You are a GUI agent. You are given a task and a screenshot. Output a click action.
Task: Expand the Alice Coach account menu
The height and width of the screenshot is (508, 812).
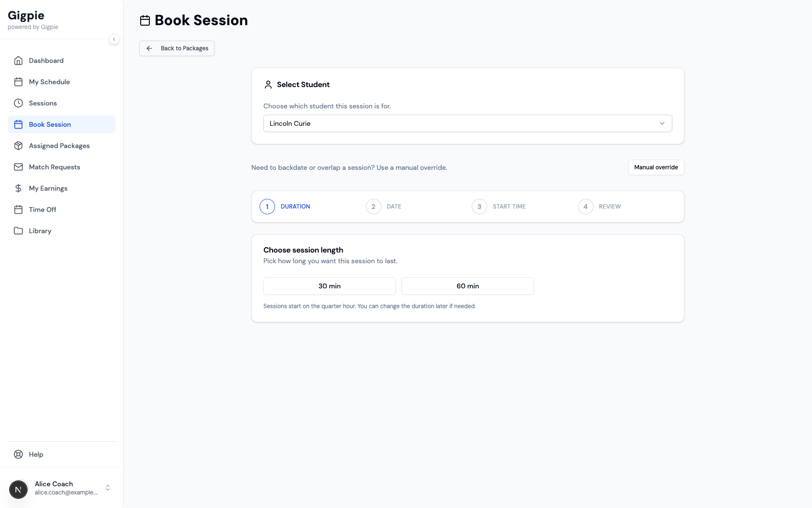pos(108,488)
